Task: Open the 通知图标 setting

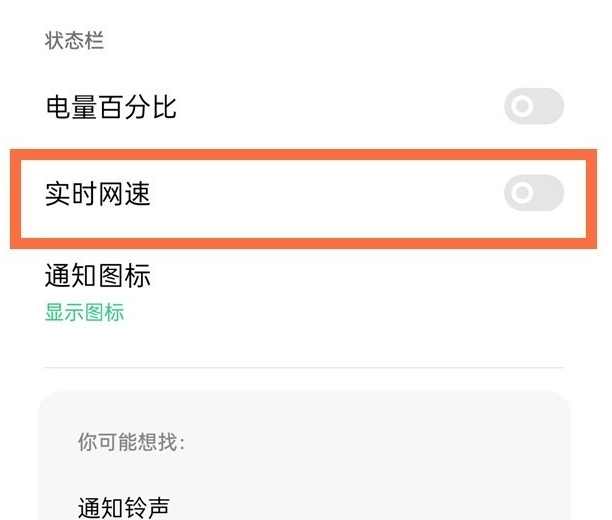Action: (x=98, y=275)
